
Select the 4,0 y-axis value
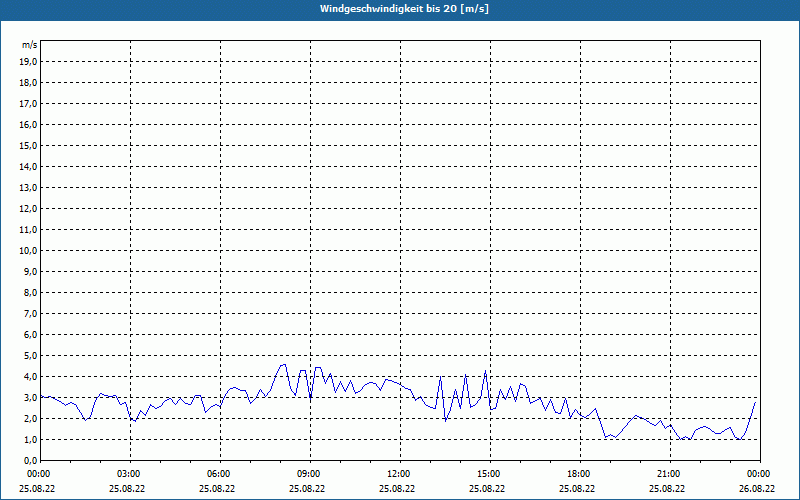point(30,377)
